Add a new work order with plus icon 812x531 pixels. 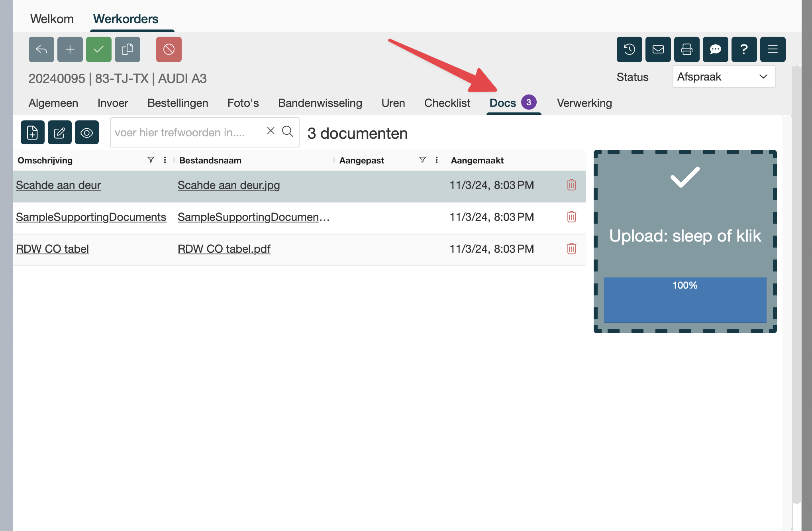coord(70,49)
